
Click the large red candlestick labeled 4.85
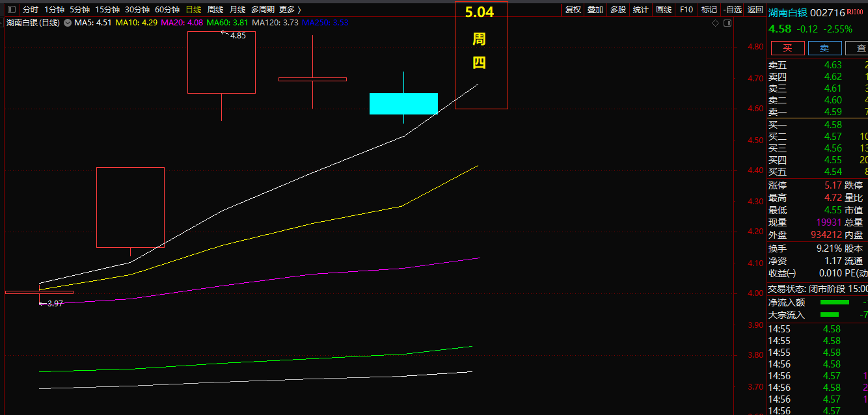coord(222,62)
